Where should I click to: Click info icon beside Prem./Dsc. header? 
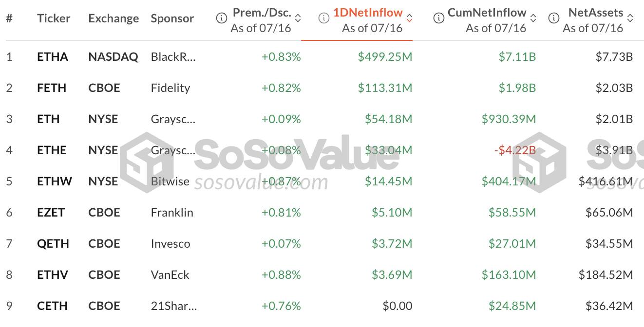[x=221, y=18]
